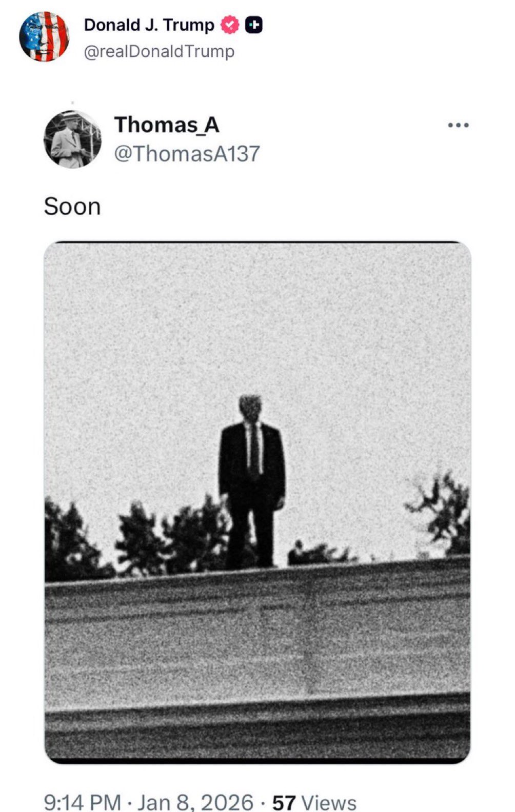
Task: Open Donald J. Trump's flag-painted avatar
Action: (44, 36)
